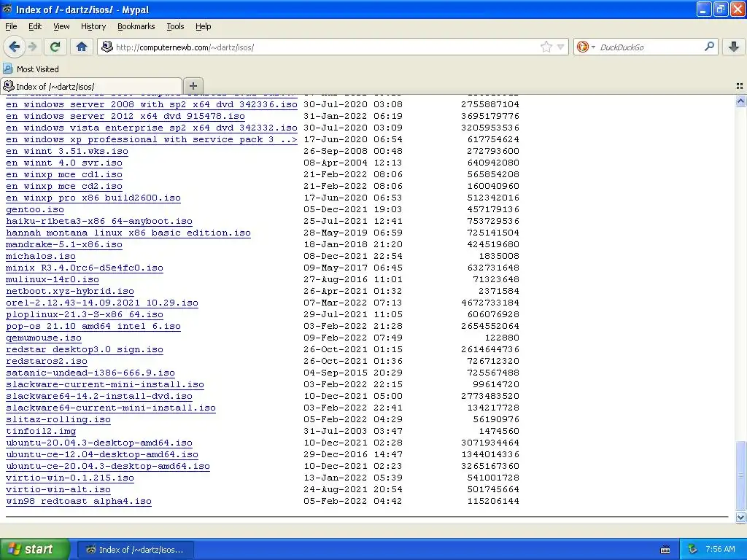Image resolution: width=747 pixels, height=560 pixels.
Task: Open en_winxp_mce_cd1.iso link
Action: (64, 174)
